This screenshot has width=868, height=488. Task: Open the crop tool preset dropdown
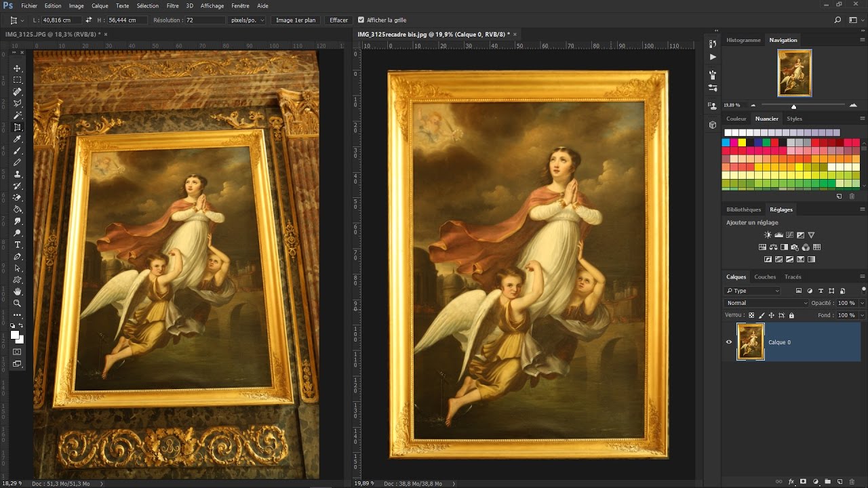click(18, 20)
